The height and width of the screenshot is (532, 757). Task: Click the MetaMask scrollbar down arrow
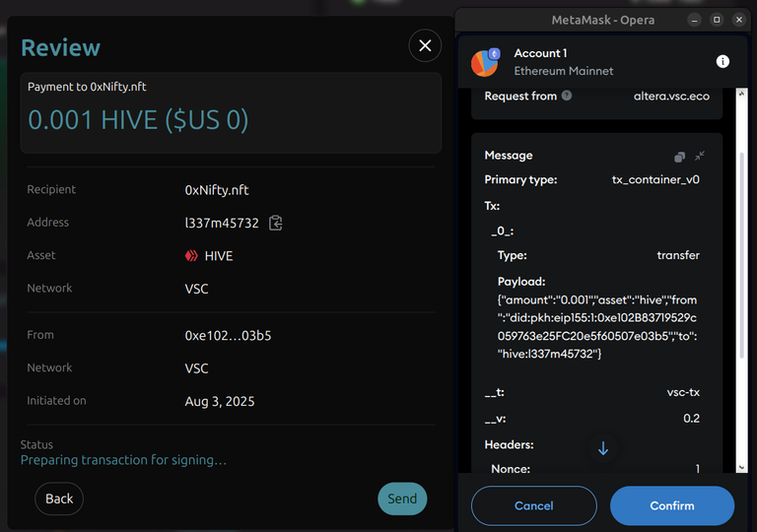click(742, 467)
